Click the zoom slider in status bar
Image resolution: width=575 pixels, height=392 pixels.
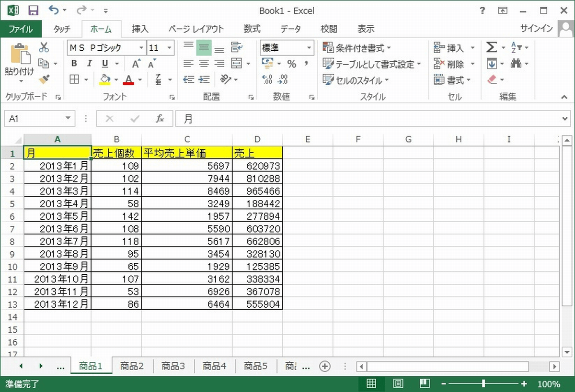(483, 383)
